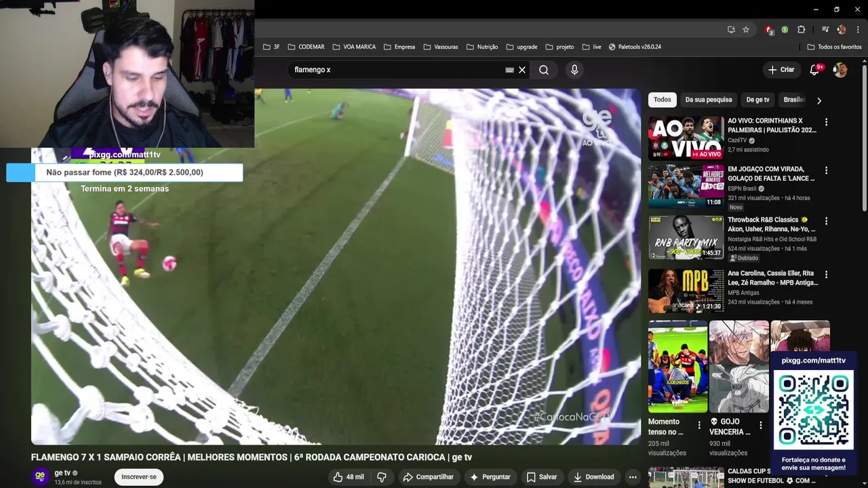
Task: Like the video showing 48 mil
Action: coord(349,477)
